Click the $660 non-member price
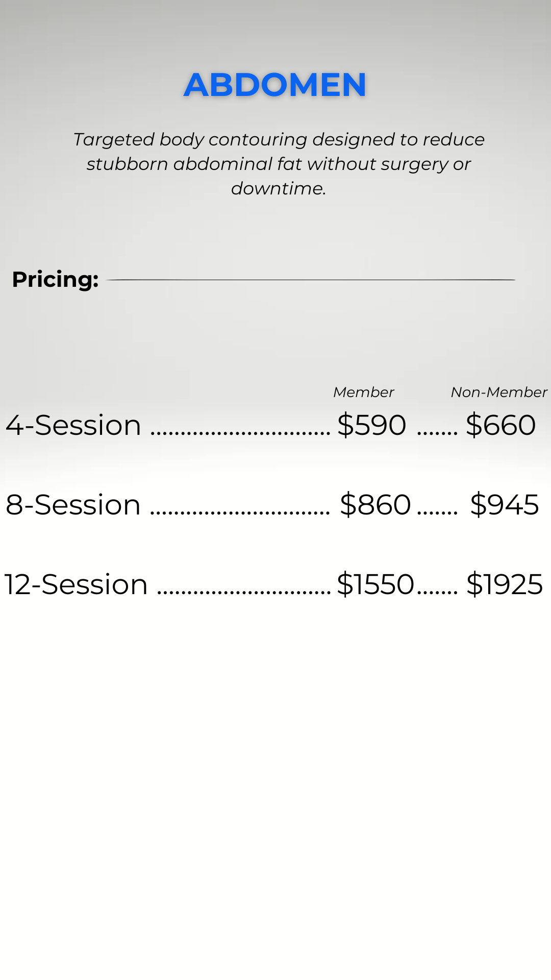Image resolution: width=551 pixels, height=980 pixels. click(x=500, y=425)
